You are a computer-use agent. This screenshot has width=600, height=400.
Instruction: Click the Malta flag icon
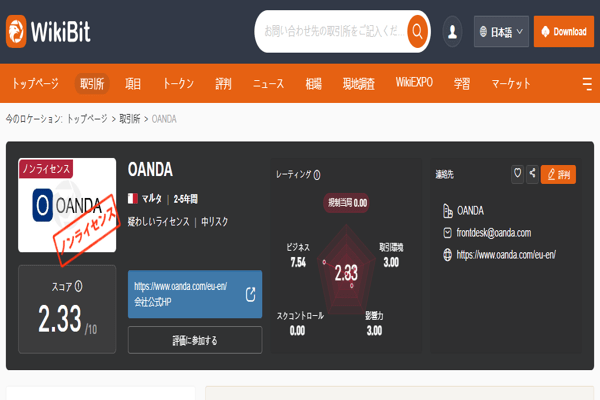[x=133, y=199]
